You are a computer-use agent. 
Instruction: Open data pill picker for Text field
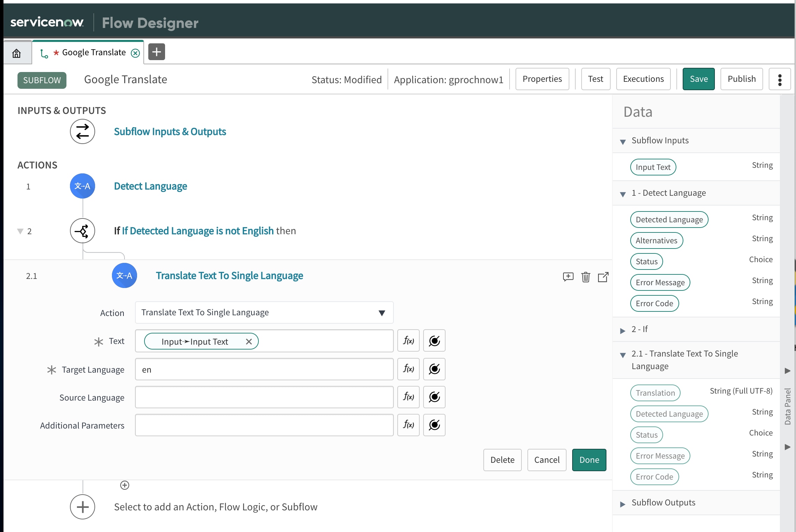coord(434,340)
